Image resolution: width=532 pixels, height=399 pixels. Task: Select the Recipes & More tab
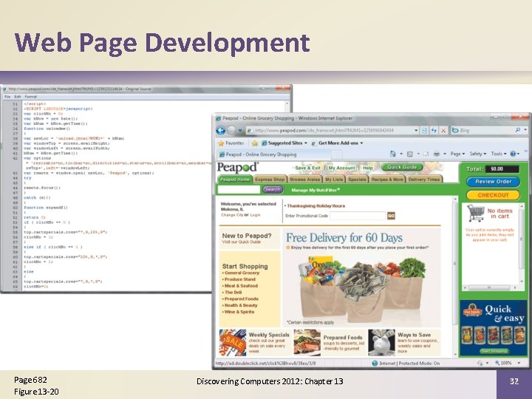pyautogui.click(x=387, y=179)
